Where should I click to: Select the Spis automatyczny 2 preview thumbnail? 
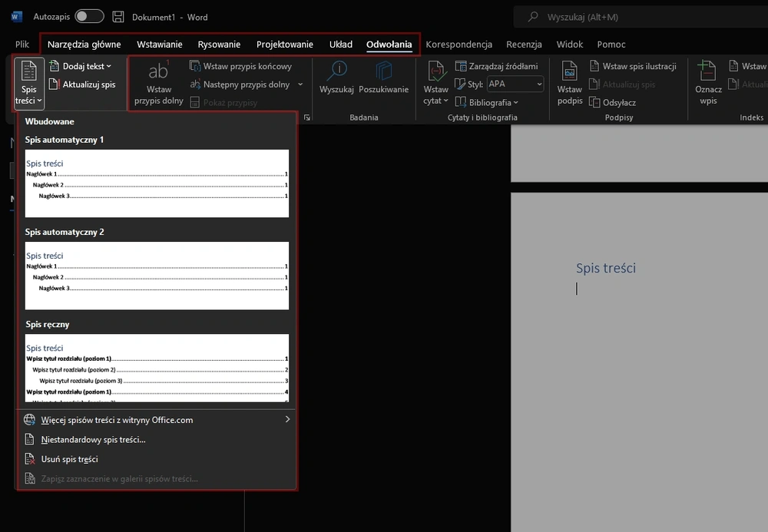pyautogui.click(x=157, y=276)
